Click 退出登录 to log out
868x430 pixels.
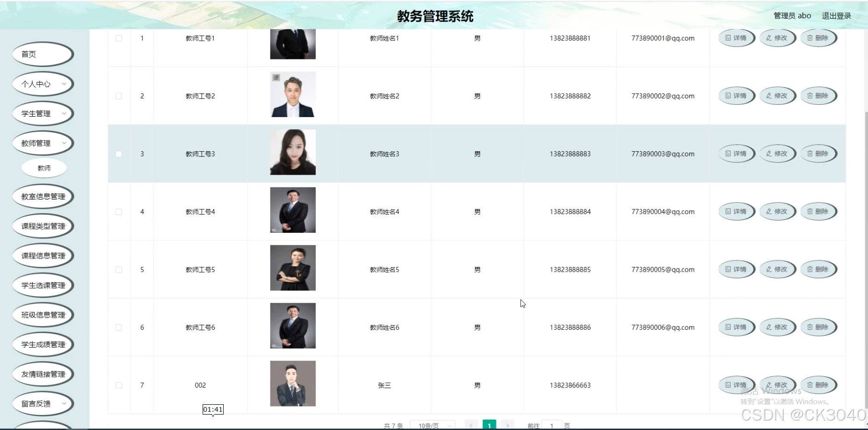coord(836,15)
